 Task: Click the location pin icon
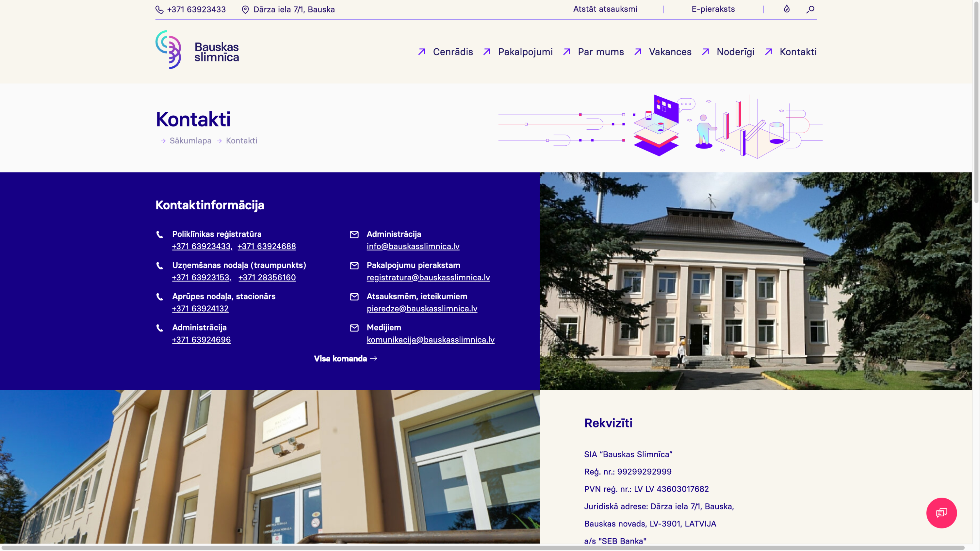[245, 9]
